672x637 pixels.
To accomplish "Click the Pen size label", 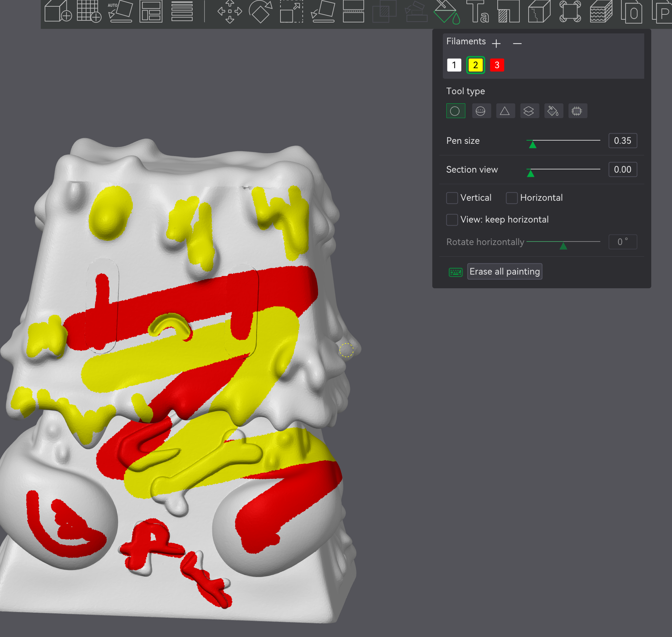I will tap(463, 141).
